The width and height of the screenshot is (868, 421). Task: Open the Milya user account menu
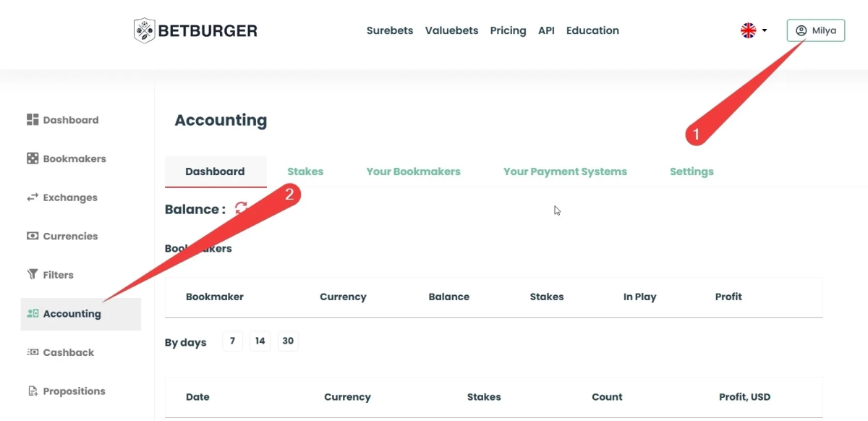coord(815,30)
